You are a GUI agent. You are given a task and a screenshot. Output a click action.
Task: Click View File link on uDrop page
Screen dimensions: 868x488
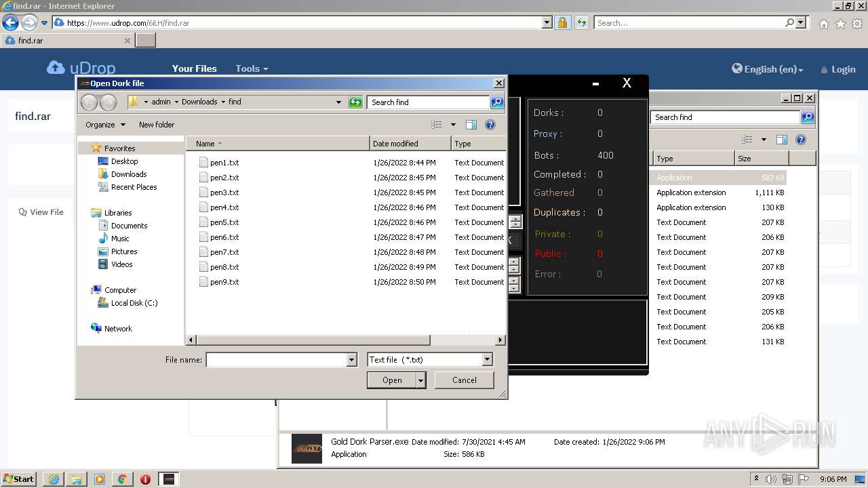(41, 212)
